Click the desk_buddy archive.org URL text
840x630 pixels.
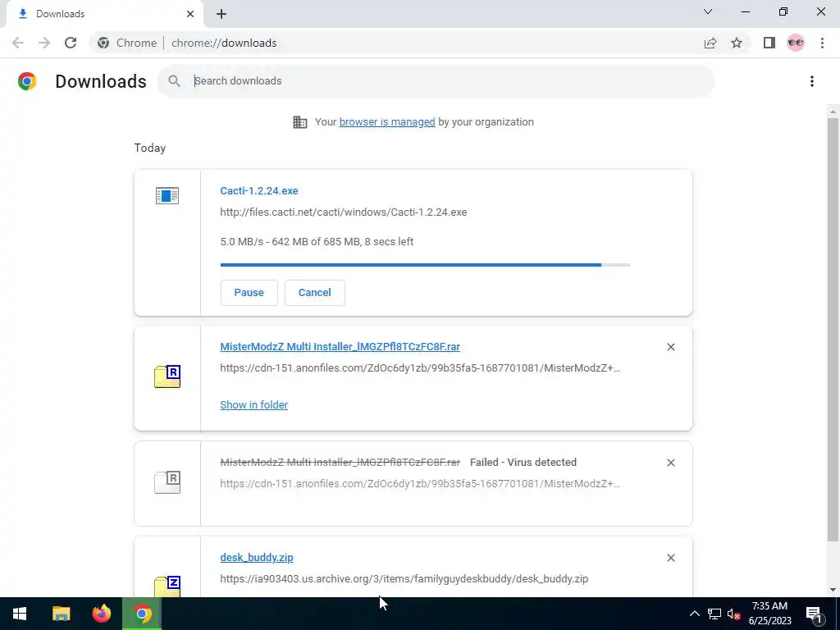pos(404,578)
